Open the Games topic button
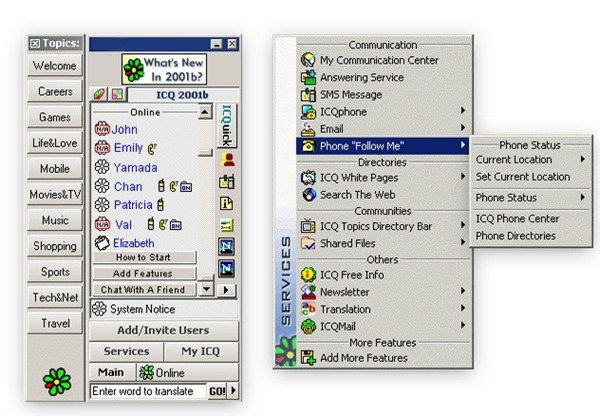 pos(55,117)
